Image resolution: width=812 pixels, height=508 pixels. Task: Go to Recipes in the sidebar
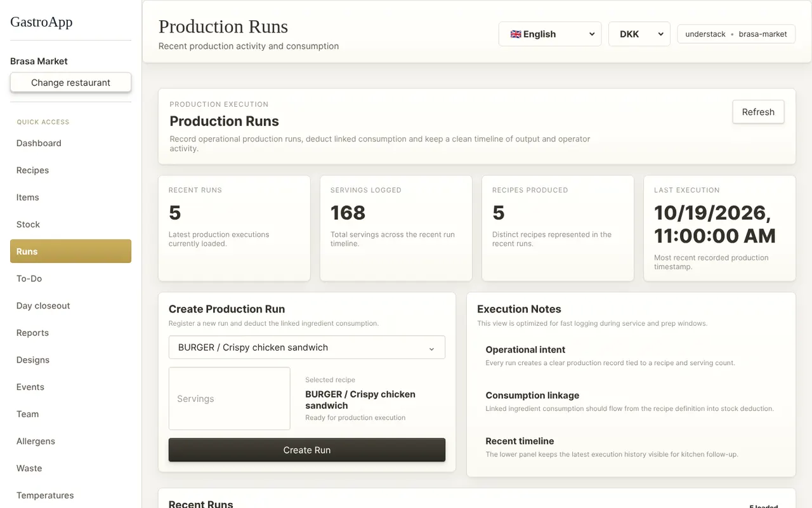70,170
